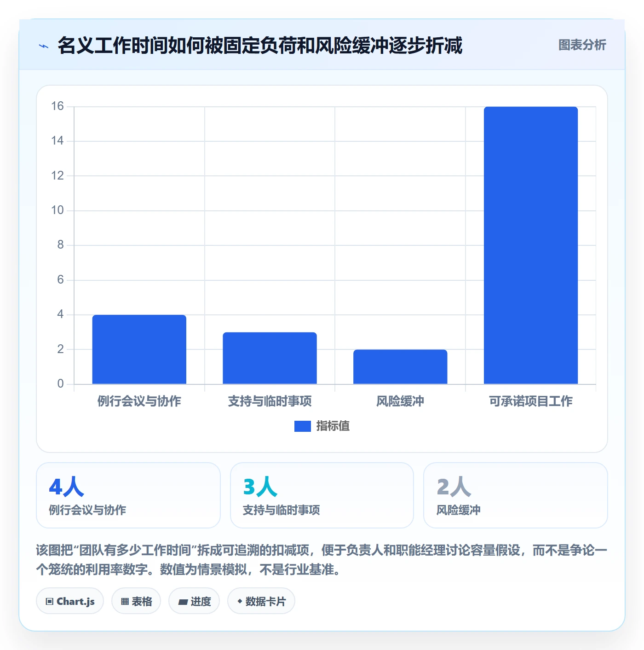Open the 2人 风险缓冲 stat card

(516, 495)
